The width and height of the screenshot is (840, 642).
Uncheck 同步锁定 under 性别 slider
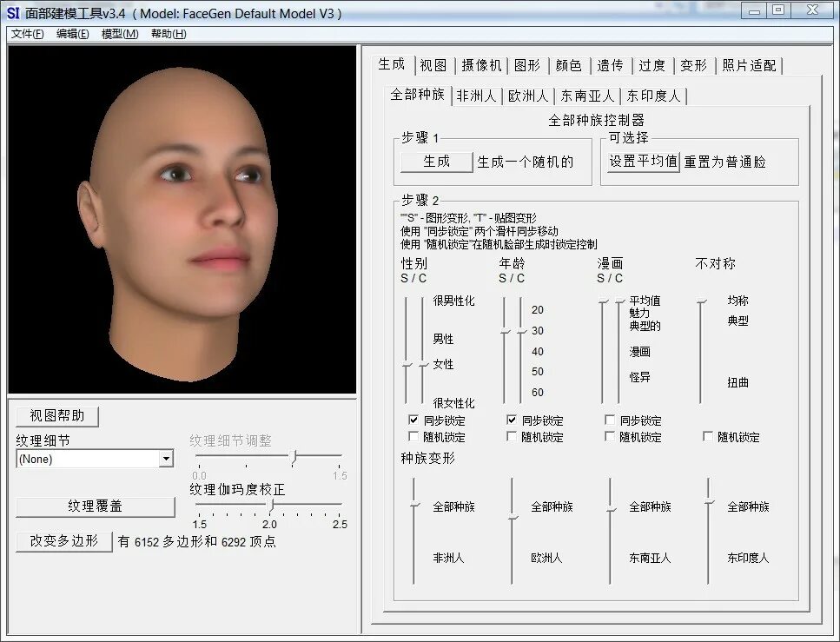414,420
